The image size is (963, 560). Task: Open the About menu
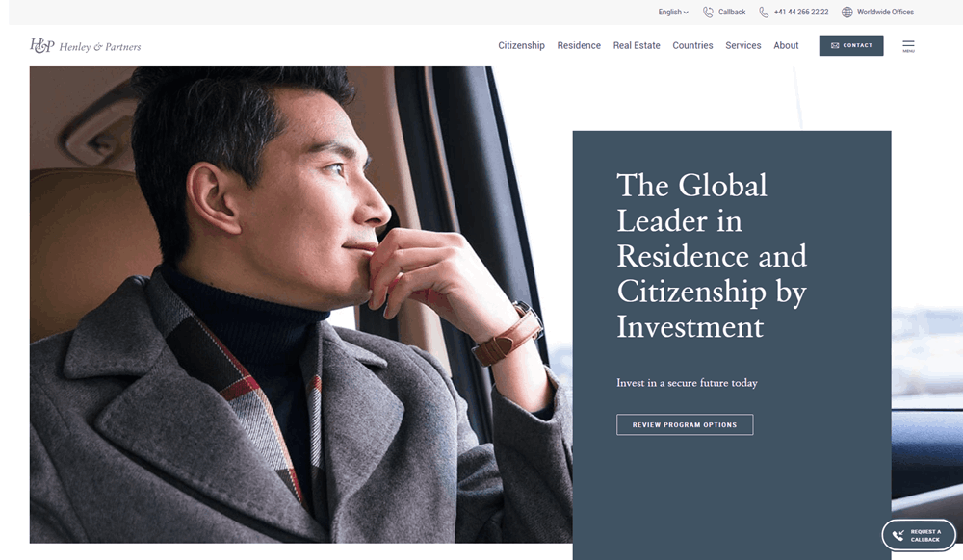pos(786,45)
